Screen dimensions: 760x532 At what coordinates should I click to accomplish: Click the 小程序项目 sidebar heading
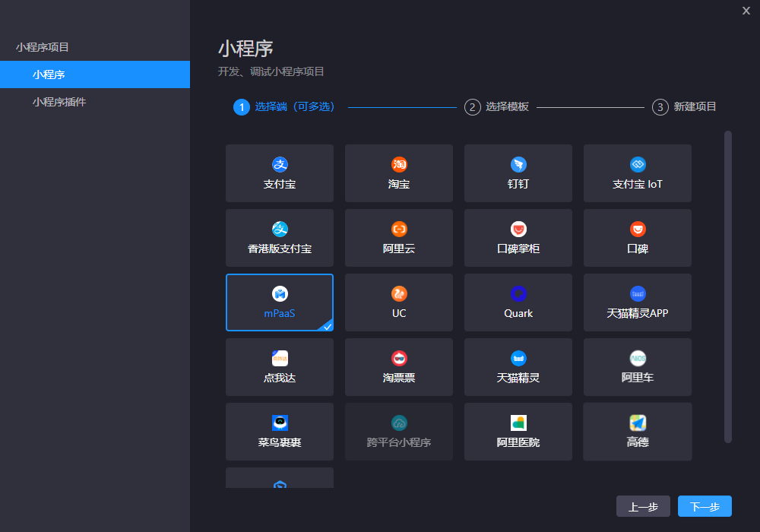click(x=42, y=47)
